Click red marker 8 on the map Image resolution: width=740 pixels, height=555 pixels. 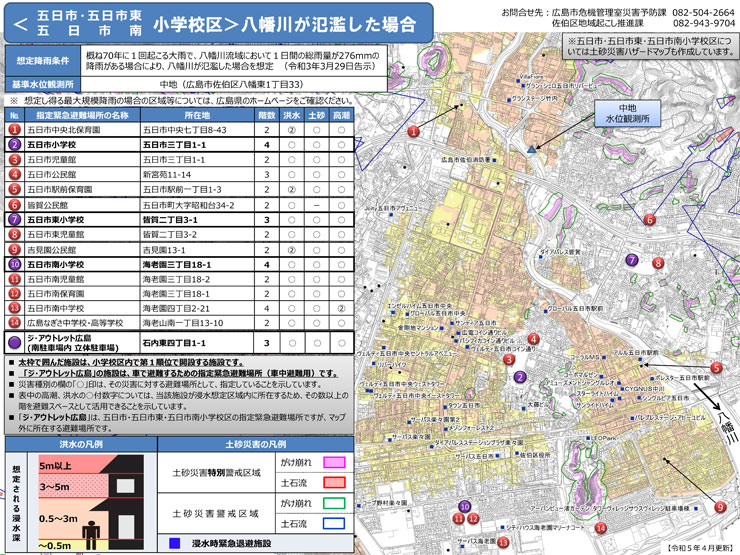pyautogui.click(x=658, y=263)
